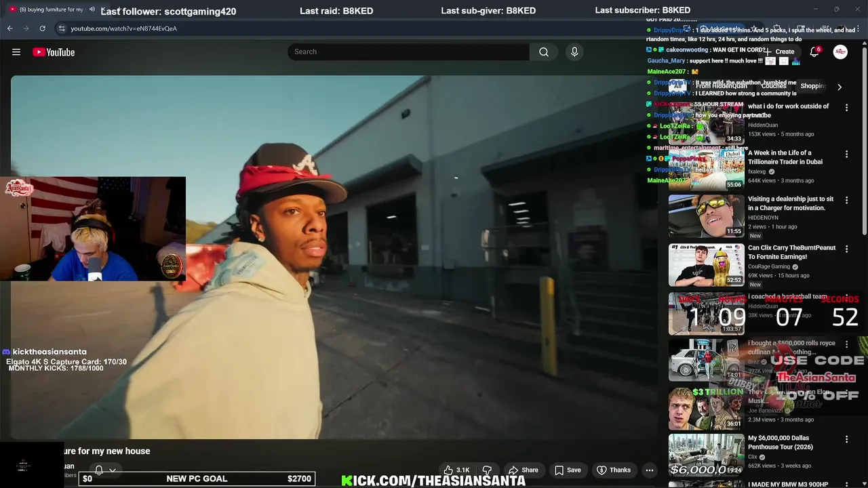Start voice search with microphone icon
This screenshot has width=868, height=488.
click(x=574, y=52)
